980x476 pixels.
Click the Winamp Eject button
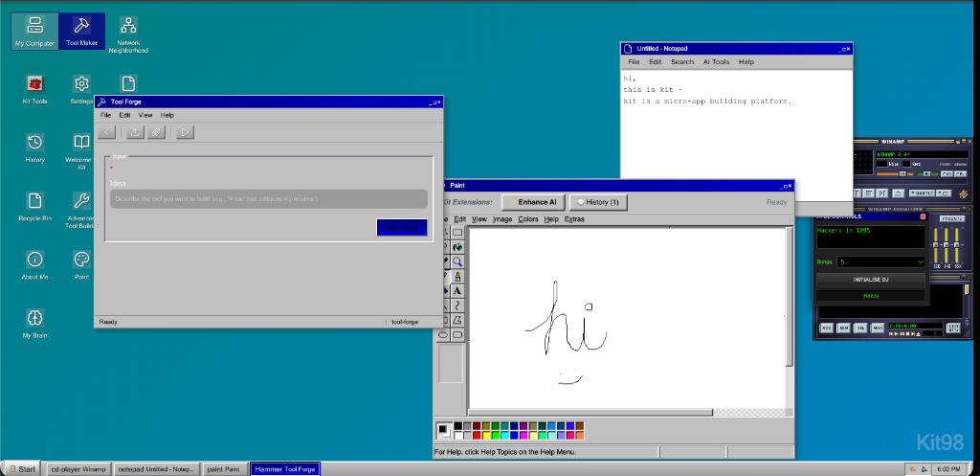898,193
